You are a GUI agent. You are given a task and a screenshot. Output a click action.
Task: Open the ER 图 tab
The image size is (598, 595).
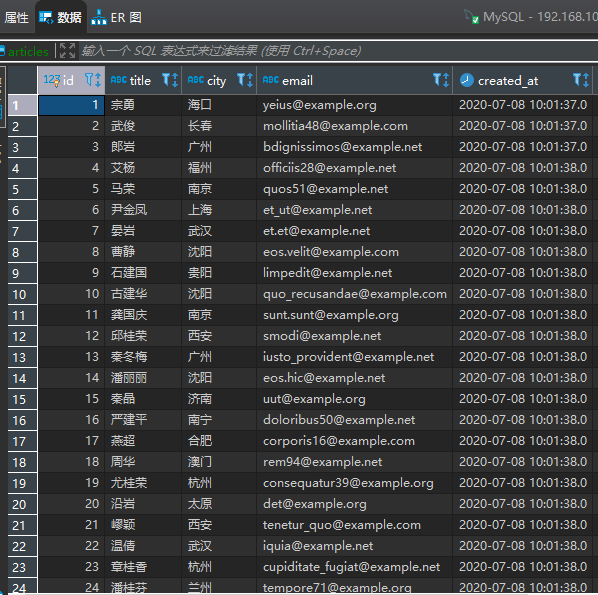tap(117, 18)
